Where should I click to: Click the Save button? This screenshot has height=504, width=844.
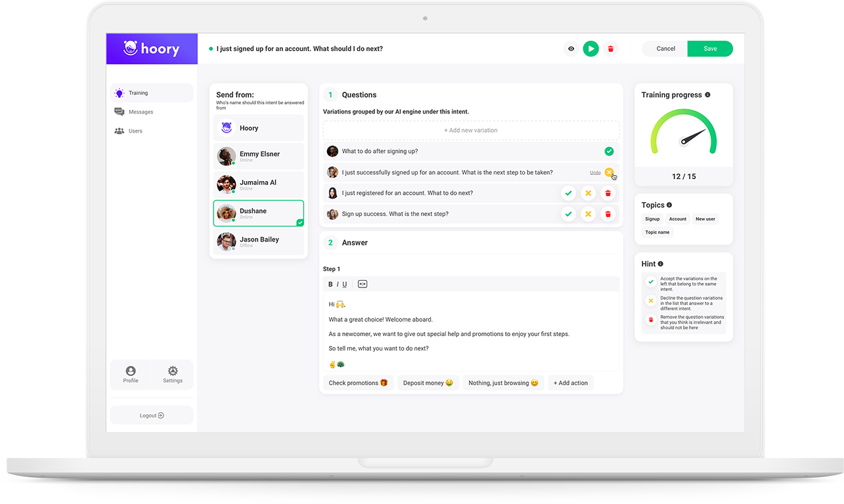[709, 49]
